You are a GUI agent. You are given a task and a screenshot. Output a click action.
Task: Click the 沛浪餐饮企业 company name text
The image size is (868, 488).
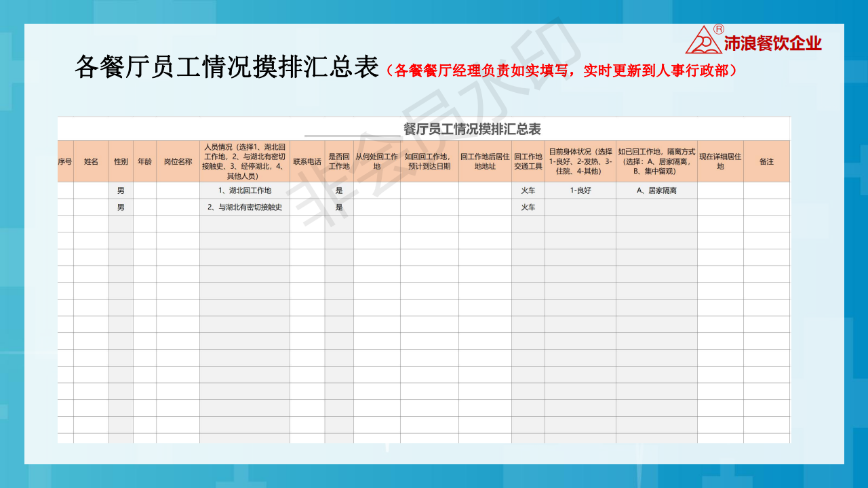click(773, 43)
